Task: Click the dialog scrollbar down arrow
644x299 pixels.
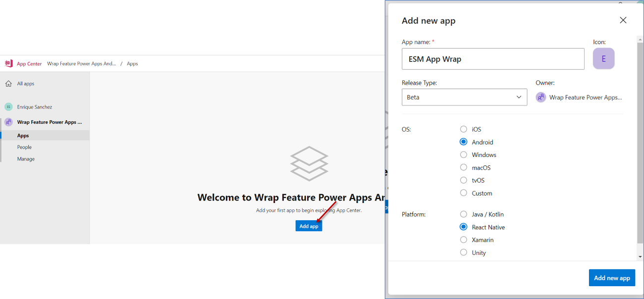Action: coord(640,256)
